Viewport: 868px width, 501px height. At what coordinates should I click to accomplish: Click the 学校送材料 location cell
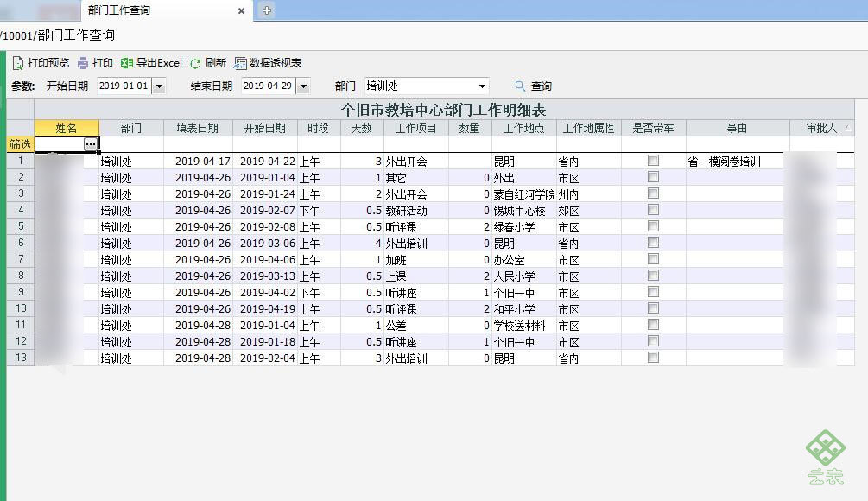click(x=523, y=326)
